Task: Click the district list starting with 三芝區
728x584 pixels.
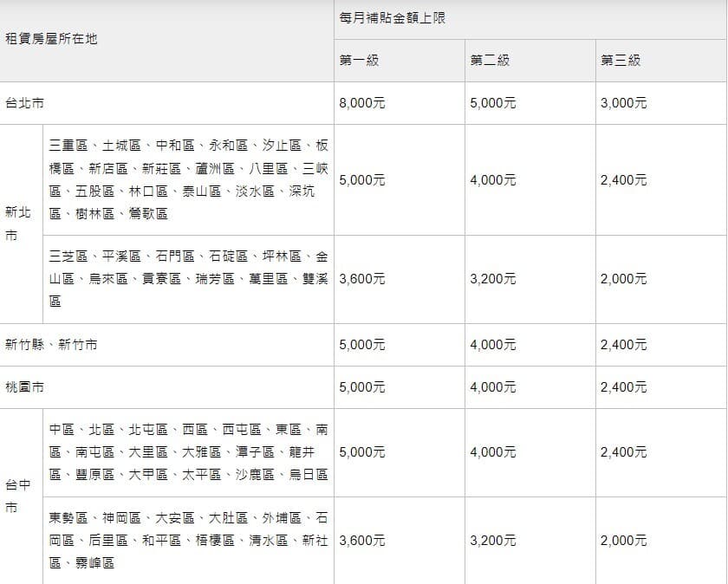Action: (x=189, y=279)
